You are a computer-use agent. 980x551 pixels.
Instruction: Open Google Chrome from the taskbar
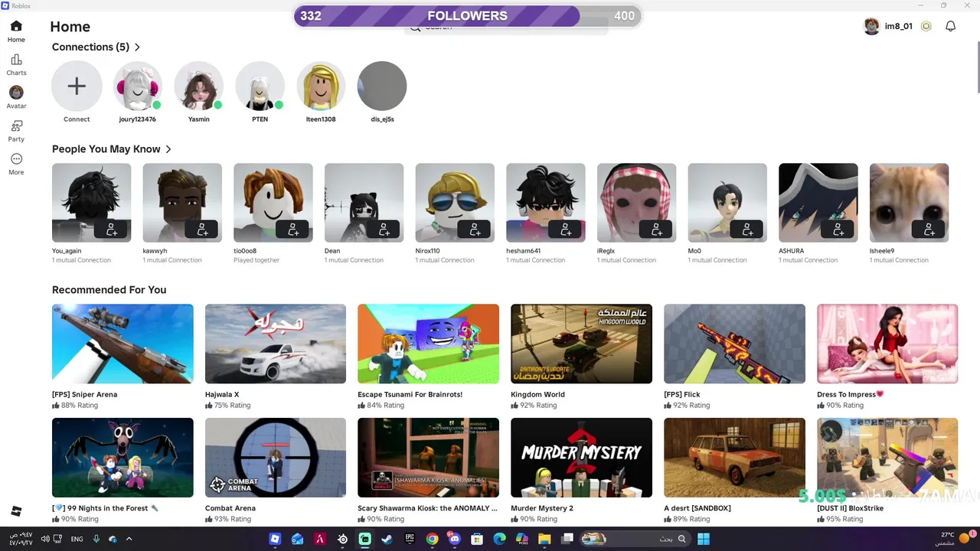click(432, 539)
